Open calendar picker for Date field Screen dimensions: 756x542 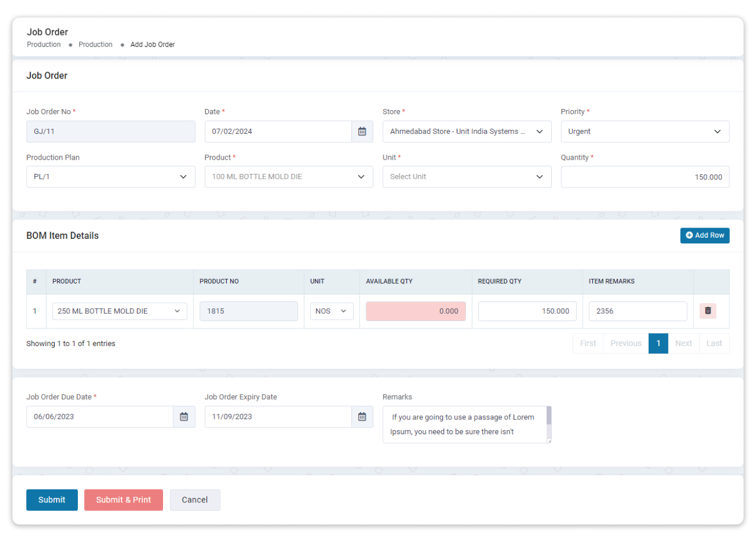[x=362, y=132]
